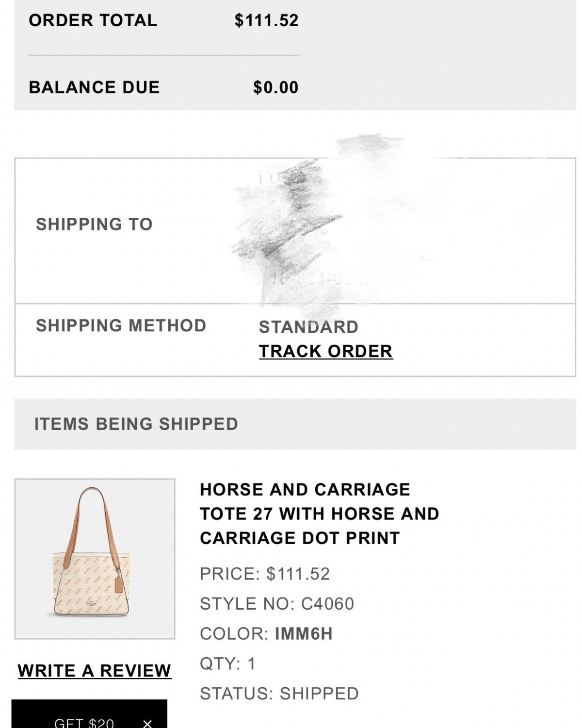This screenshot has width=582, height=728.
Task: Select the order total amount $111.52
Action: 266,20
